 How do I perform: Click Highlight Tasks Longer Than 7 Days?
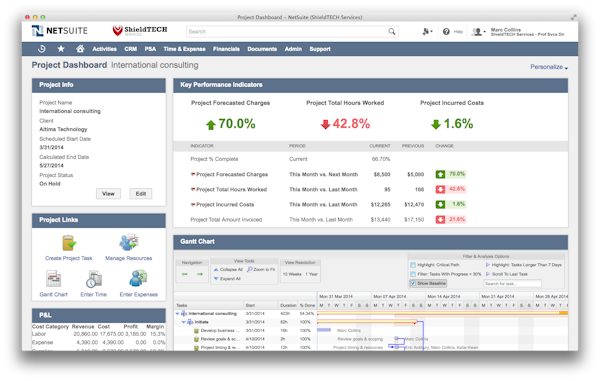pyautogui.click(x=523, y=265)
